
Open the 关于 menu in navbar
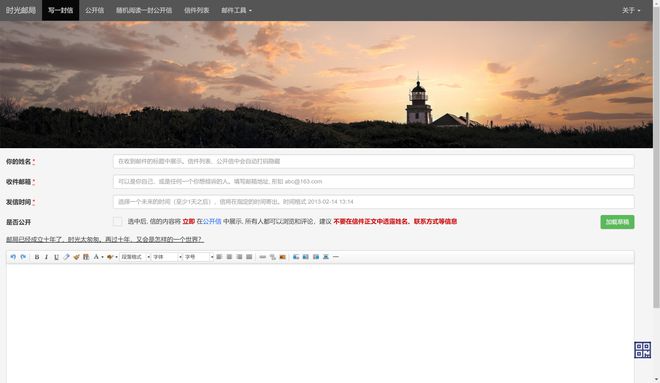click(x=631, y=10)
